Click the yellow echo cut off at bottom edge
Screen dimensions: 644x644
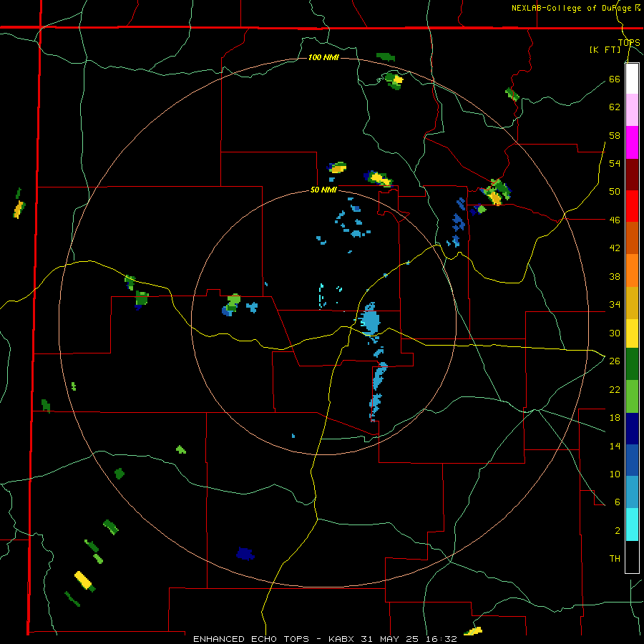pos(473,631)
